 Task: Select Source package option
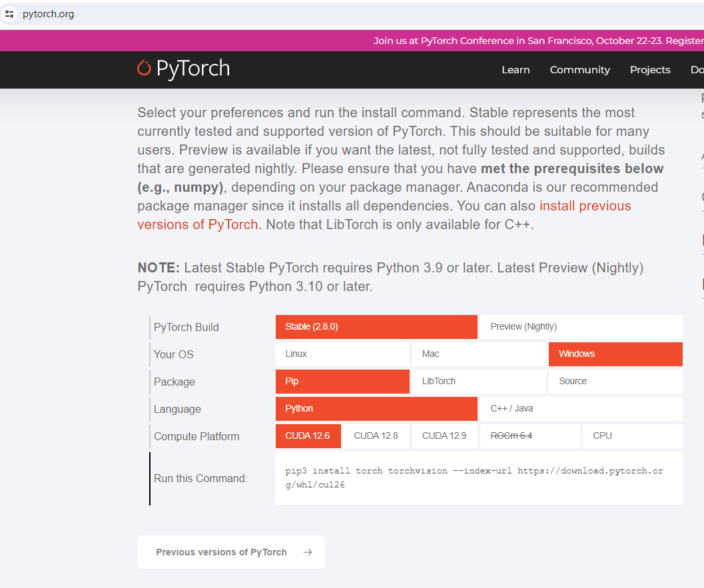[615, 382]
